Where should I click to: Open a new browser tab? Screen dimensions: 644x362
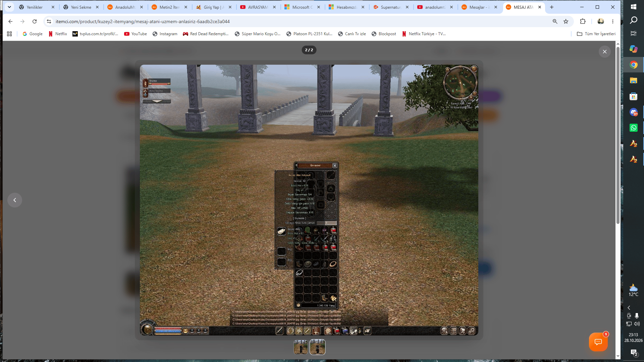551,7
